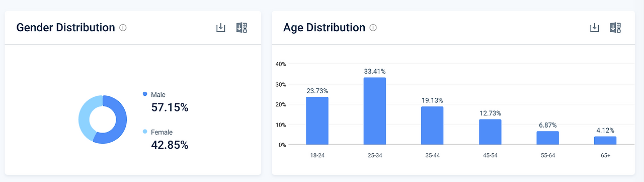Click the 33.41% label above bar
The height and width of the screenshot is (182, 644).
pos(375,71)
